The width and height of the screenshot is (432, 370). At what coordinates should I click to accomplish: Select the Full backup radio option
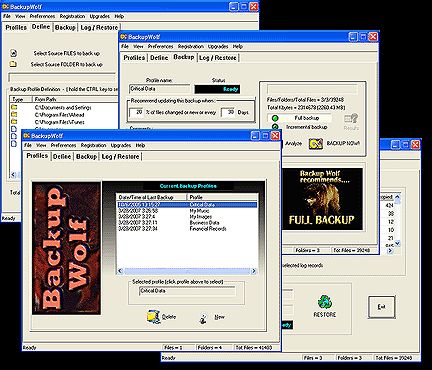click(x=275, y=118)
